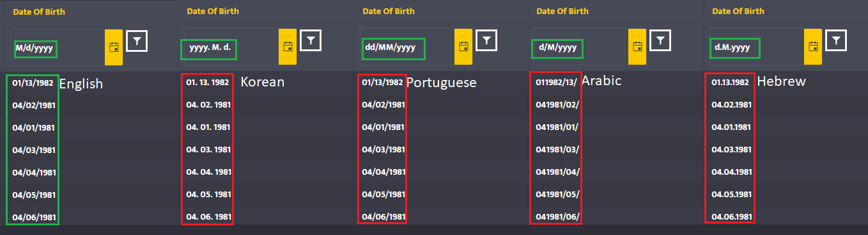Focus the yyyy. M. d. date filter field
This screenshot has width=868, height=235.
(x=231, y=47)
